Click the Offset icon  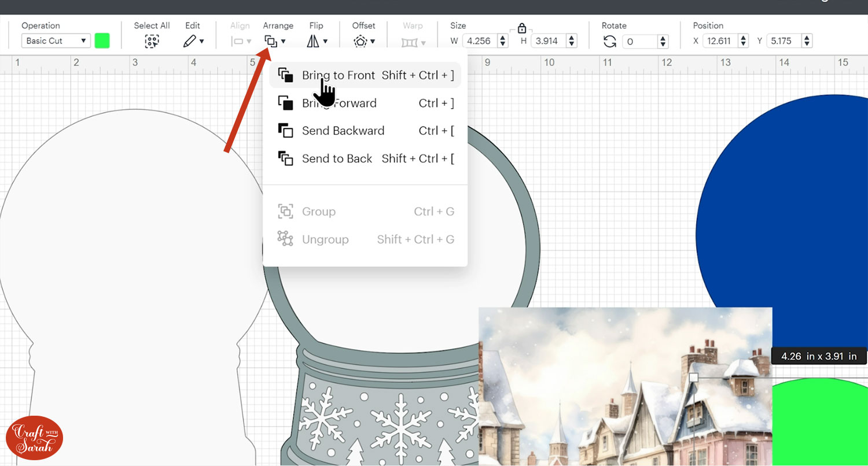coord(361,41)
